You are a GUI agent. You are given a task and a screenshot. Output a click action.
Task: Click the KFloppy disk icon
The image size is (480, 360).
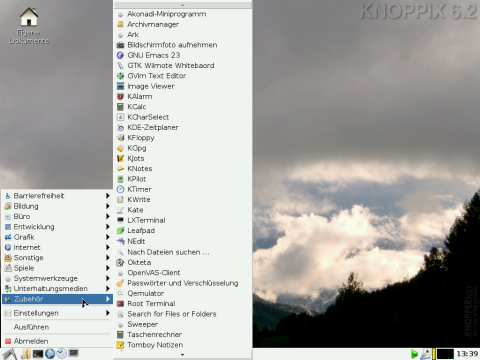pyautogui.click(x=120, y=138)
